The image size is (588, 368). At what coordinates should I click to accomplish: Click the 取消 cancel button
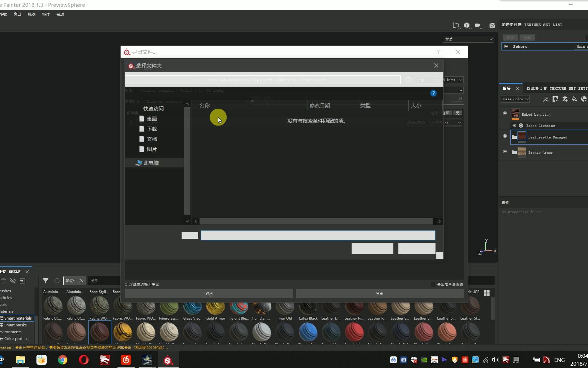pos(209,293)
